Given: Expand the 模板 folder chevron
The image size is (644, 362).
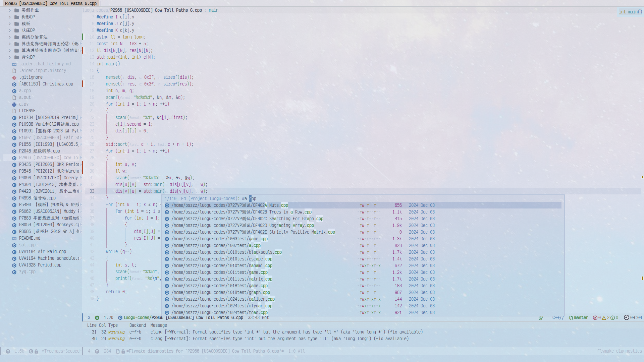Looking at the screenshot, I should point(10,24).
